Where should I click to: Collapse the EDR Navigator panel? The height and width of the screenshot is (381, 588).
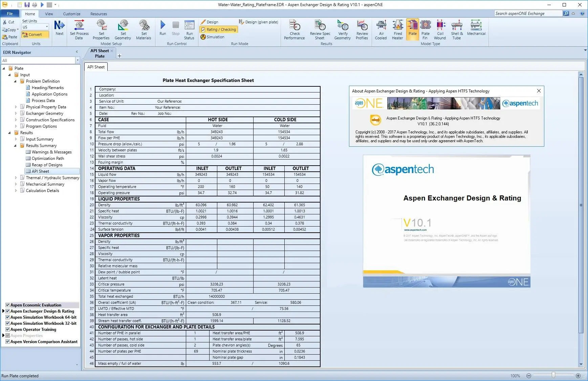point(77,52)
